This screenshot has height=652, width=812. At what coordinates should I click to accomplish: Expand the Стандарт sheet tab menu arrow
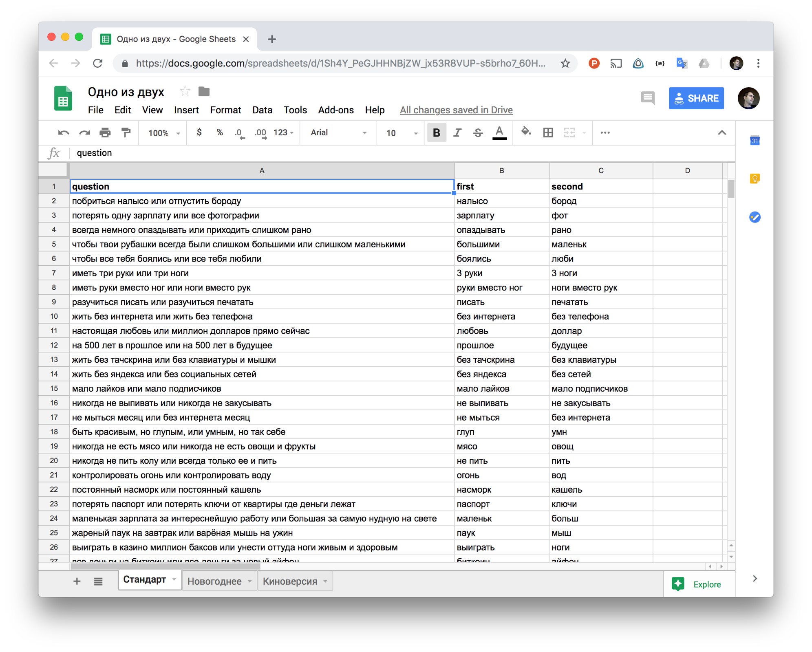click(x=174, y=579)
